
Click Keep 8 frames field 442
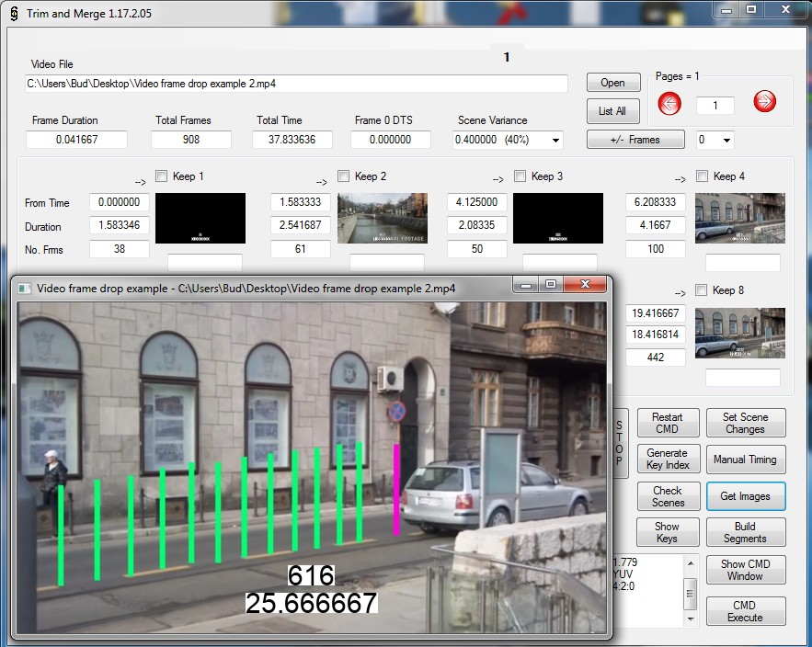click(x=656, y=358)
